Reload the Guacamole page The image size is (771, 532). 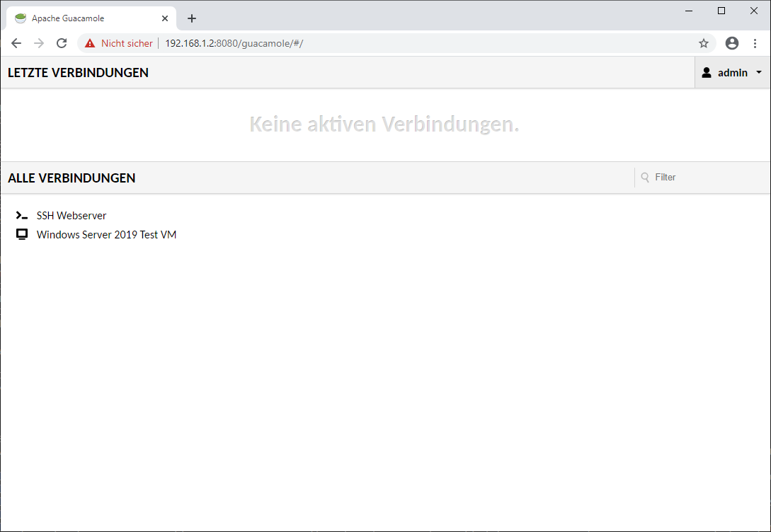(x=62, y=43)
